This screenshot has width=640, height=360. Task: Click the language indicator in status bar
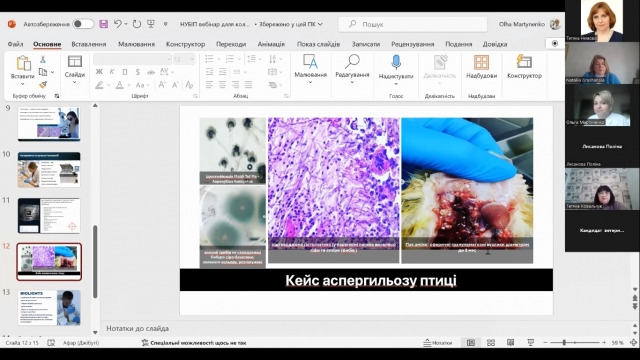point(81,343)
